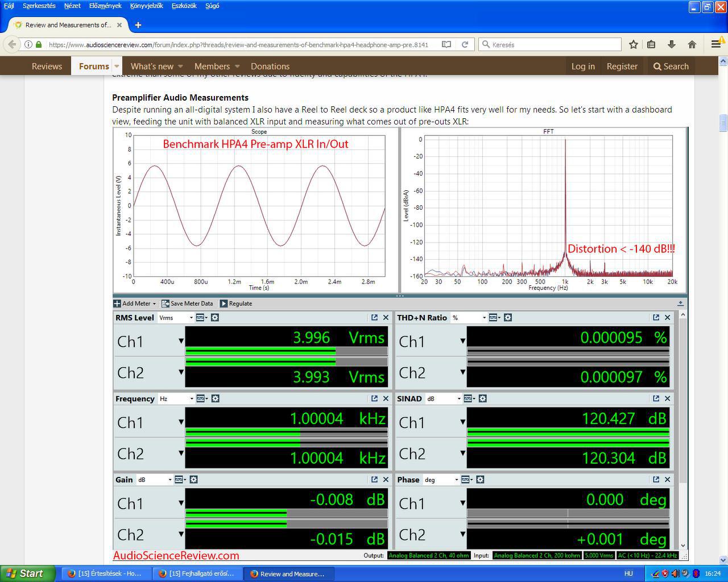Image resolution: width=728 pixels, height=582 pixels.
Task: Go to the browser home page
Action: [692, 44]
